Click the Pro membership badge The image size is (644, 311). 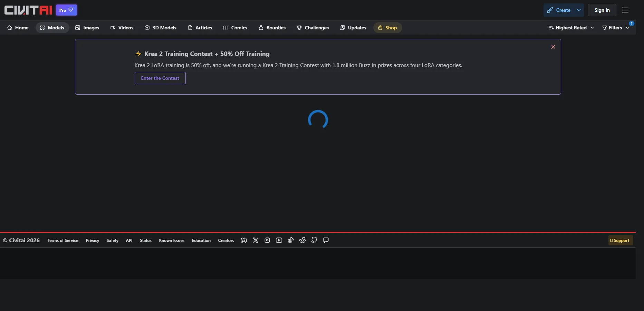pyautogui.click(x=67, y=10)
